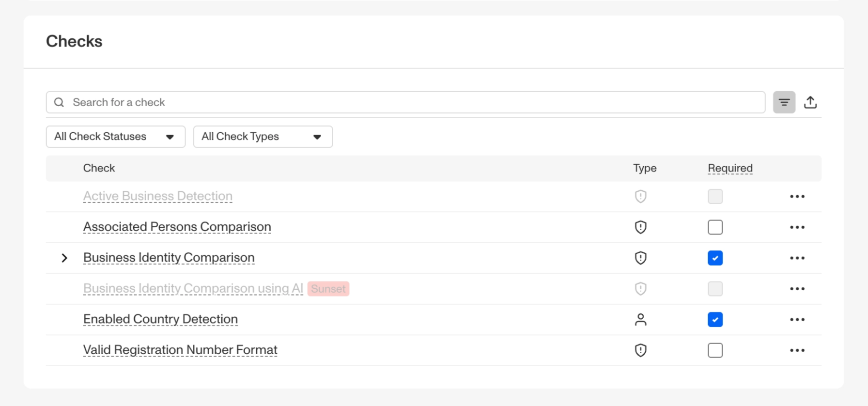The width and height of the screenshot is (868, 406).
Task: Open the Valid Registration Number Format link
Action: coord(180,350)
